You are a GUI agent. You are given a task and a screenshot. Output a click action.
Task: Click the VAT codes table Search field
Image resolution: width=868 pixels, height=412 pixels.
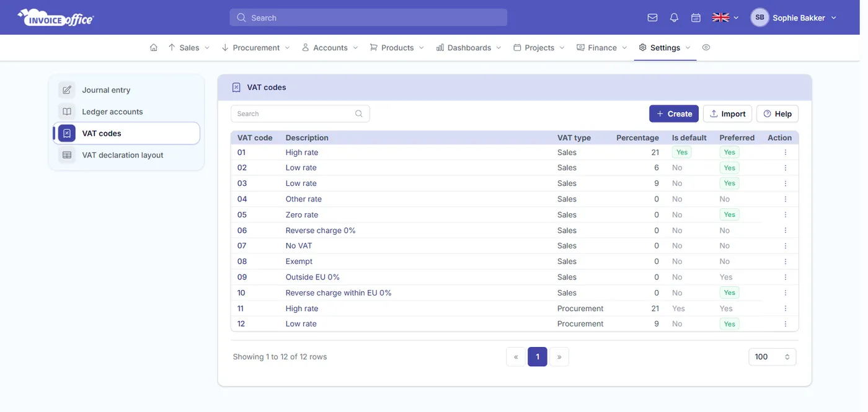300,114
